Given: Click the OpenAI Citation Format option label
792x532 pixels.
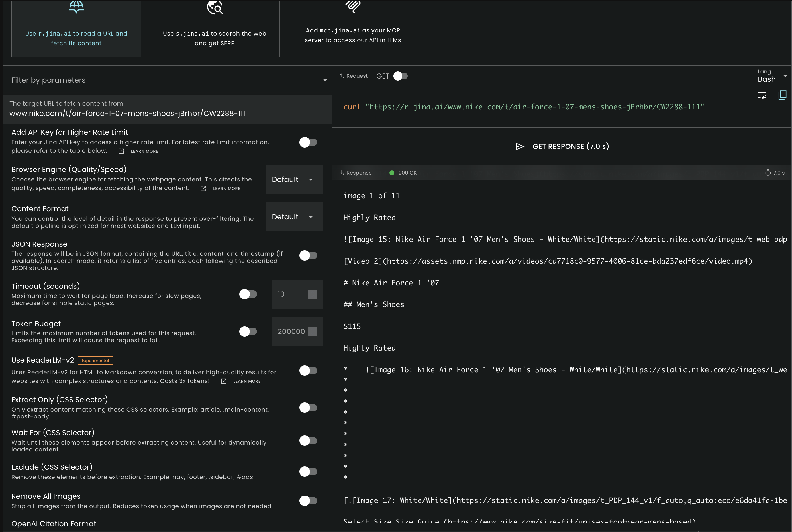Looking at the screenshot, I should point(54,524).
